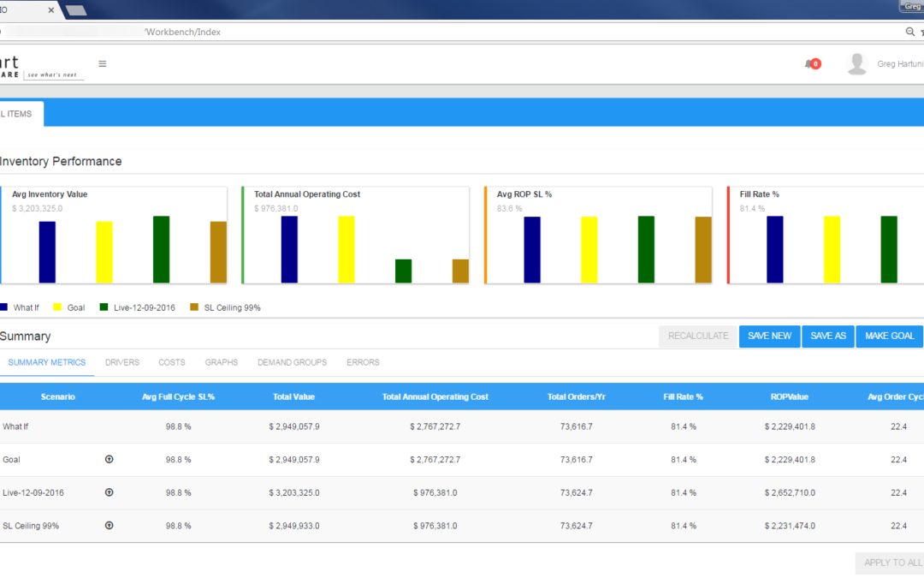Click the green bar in Total Annual Operating Cost chart
Screen dimensions: 924x578
pyautogui.click(x=403, y=271)
